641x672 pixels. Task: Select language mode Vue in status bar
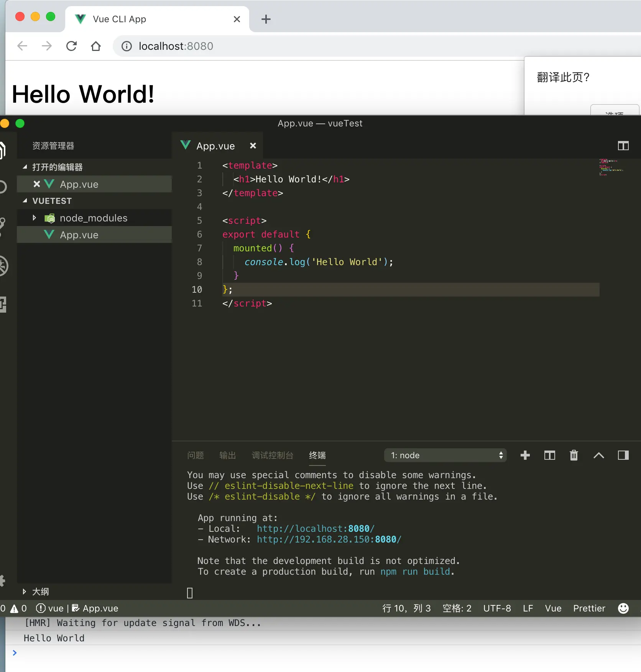tap(553, 608)
